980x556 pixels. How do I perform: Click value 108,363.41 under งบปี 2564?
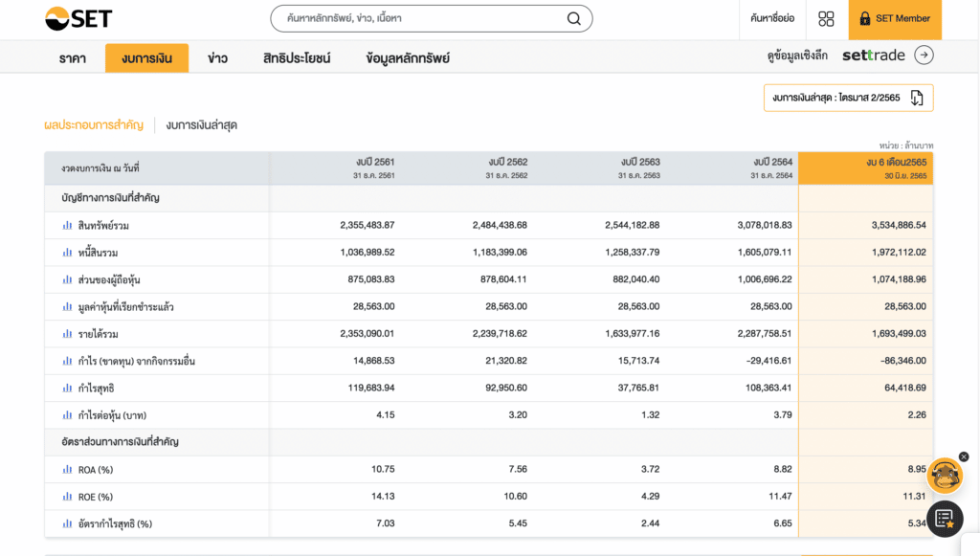click(x=768, y=388)
